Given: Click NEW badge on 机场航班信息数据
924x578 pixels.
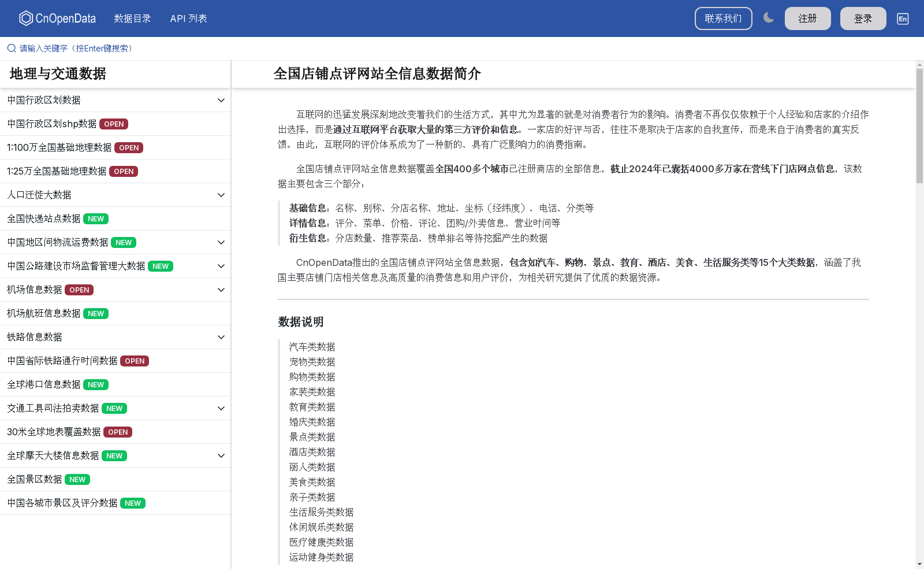Looking at the screenshot, I should pyautogui.click(x=96, y=314).
